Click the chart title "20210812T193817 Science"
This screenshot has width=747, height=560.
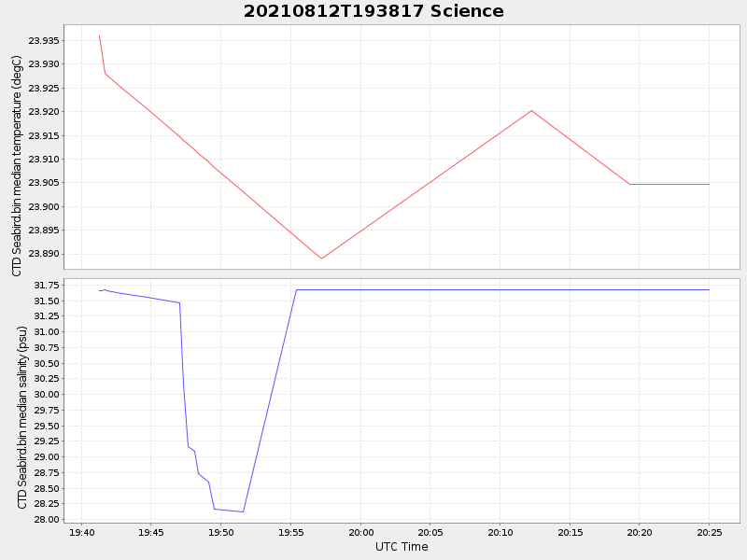373,11
